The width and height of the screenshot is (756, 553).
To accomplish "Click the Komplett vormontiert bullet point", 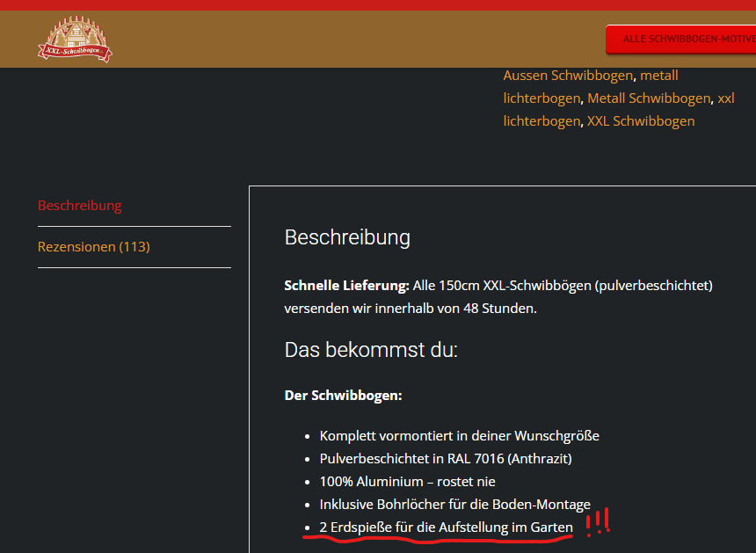I will pos(459,435).
